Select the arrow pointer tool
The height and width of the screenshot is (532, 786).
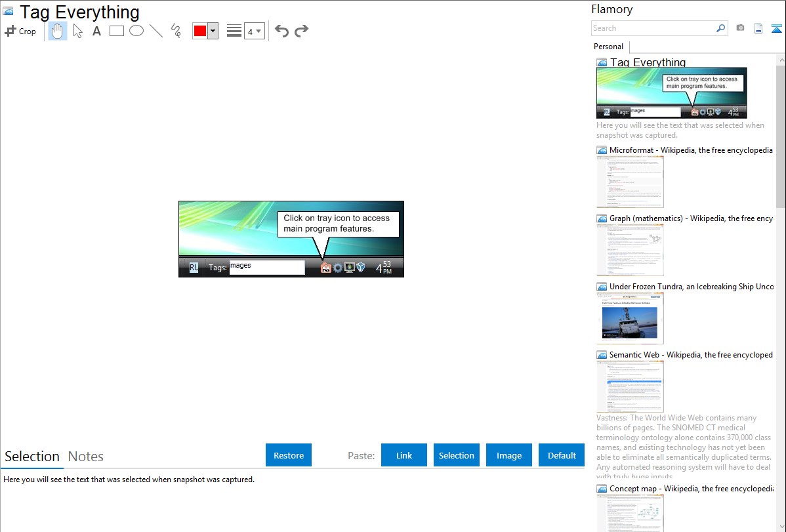(x=77, y=31)
